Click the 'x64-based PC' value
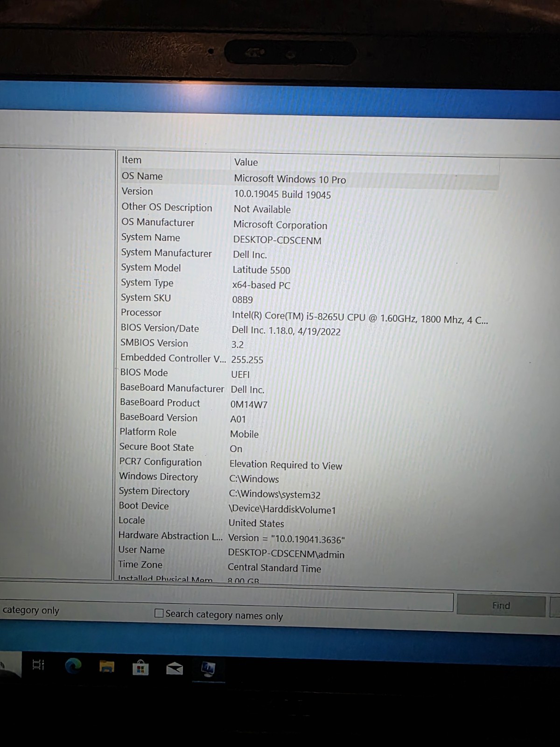 pos(261,285)
